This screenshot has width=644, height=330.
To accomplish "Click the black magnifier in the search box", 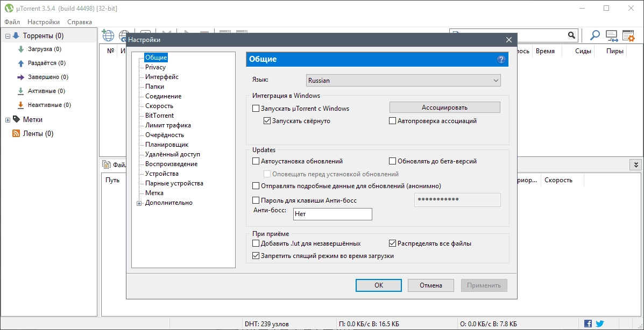I will pos(572,35).
